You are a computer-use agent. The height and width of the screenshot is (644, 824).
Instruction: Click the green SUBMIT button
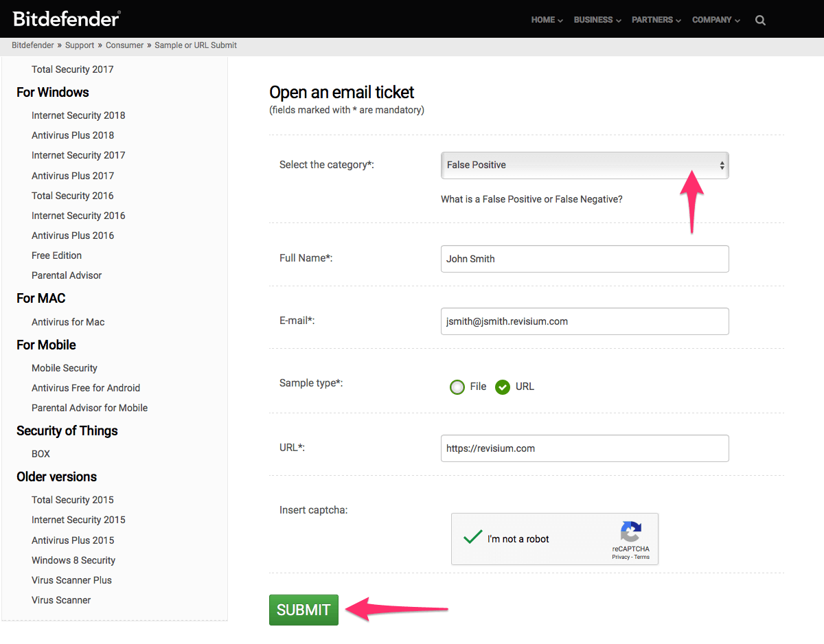(304, 610)
